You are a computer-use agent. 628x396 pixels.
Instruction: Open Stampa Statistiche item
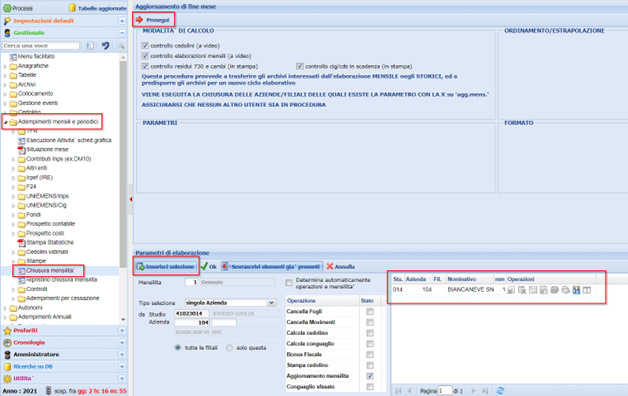point(50,243)
